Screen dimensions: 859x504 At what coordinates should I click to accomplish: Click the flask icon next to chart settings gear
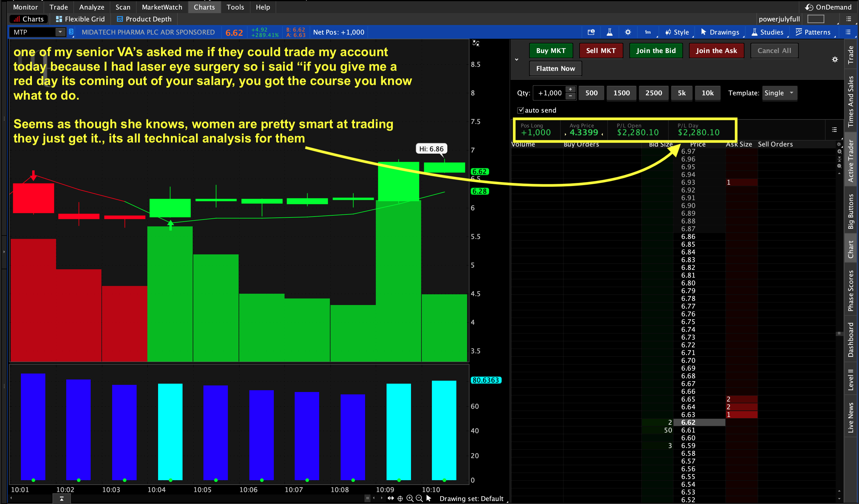609,32
